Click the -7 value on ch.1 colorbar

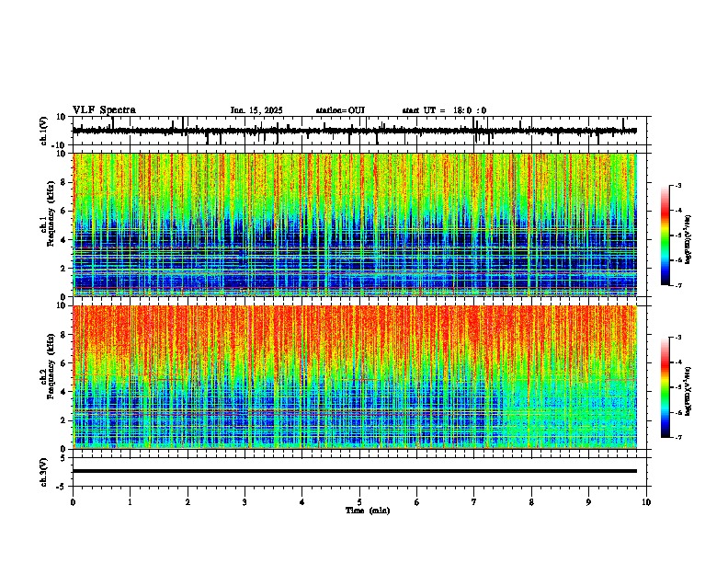point(678,285)
